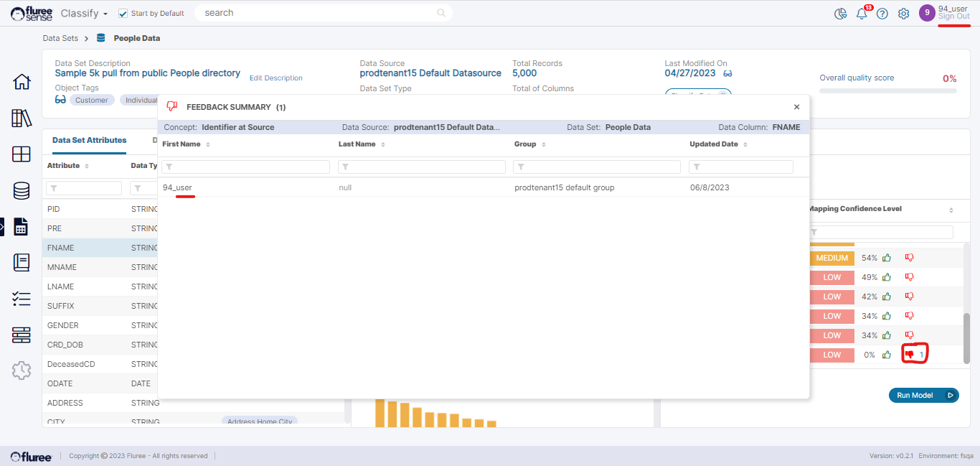Click the home icon in left sidebar
The width and height of the screenshot is (980, 466).
click(x=22, y=82)
